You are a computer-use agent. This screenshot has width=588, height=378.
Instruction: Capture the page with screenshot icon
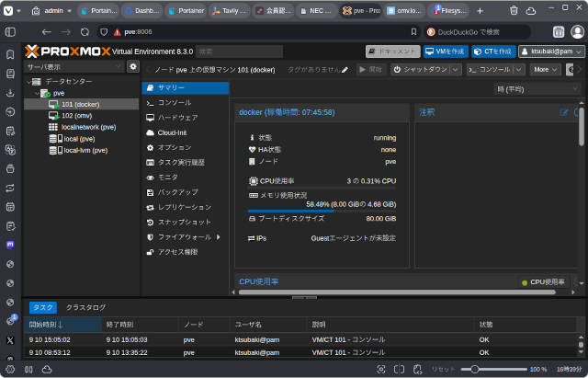pyautogui.click(x=381, y=370)
